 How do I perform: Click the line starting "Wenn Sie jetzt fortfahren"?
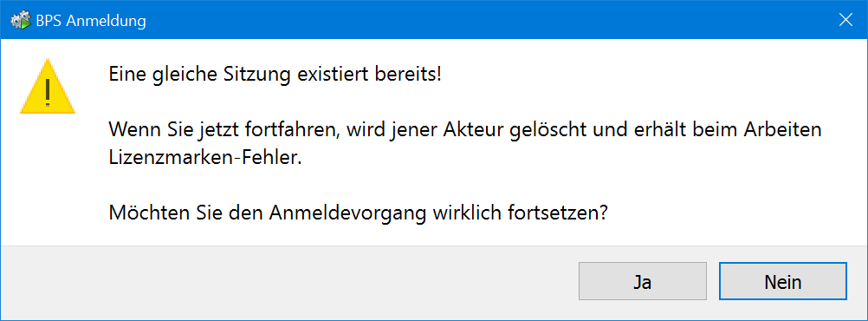pyautogui.click(x=465, y=130)
